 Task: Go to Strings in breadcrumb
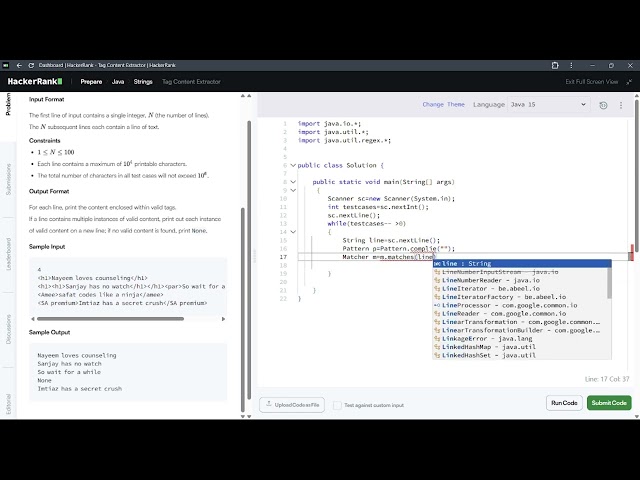pos(143,82)
